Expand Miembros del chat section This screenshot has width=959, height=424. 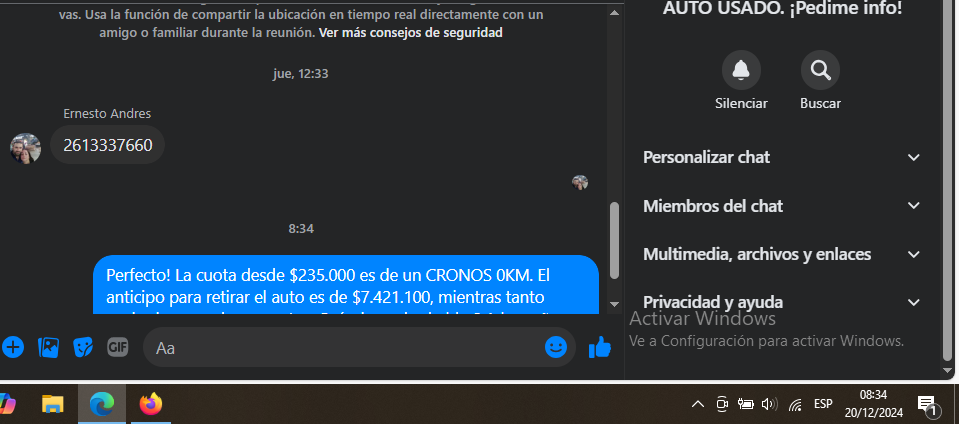pos(782,206)
